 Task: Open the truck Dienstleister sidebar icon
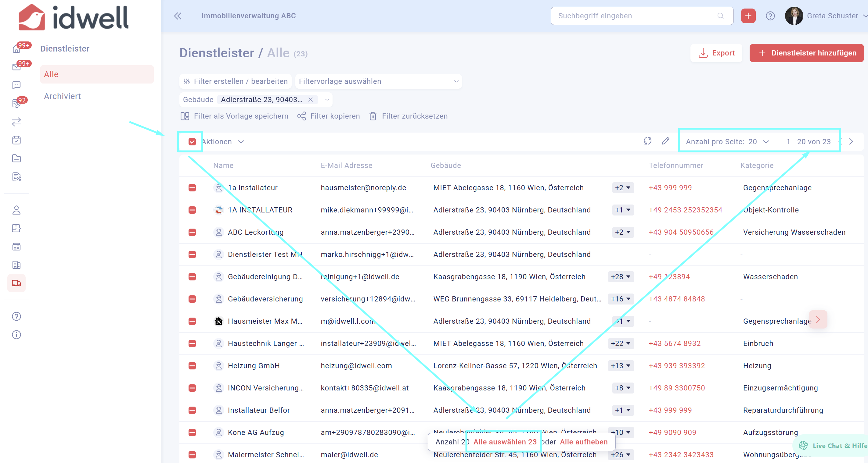click(16, 283)
